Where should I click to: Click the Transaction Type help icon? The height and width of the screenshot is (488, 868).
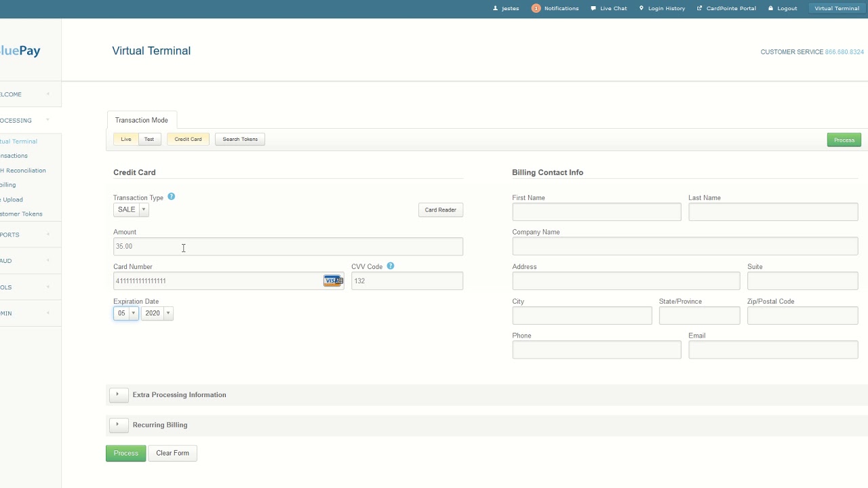(171, 197)
